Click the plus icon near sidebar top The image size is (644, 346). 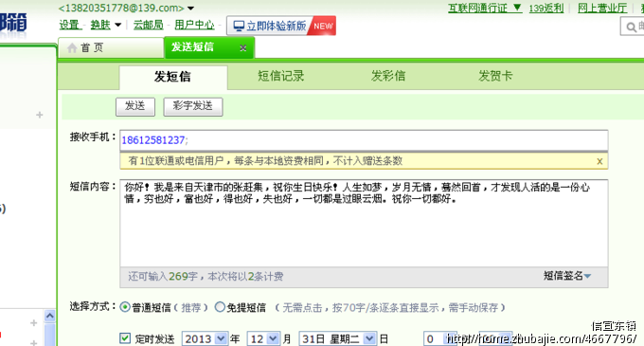coord(40,115)
